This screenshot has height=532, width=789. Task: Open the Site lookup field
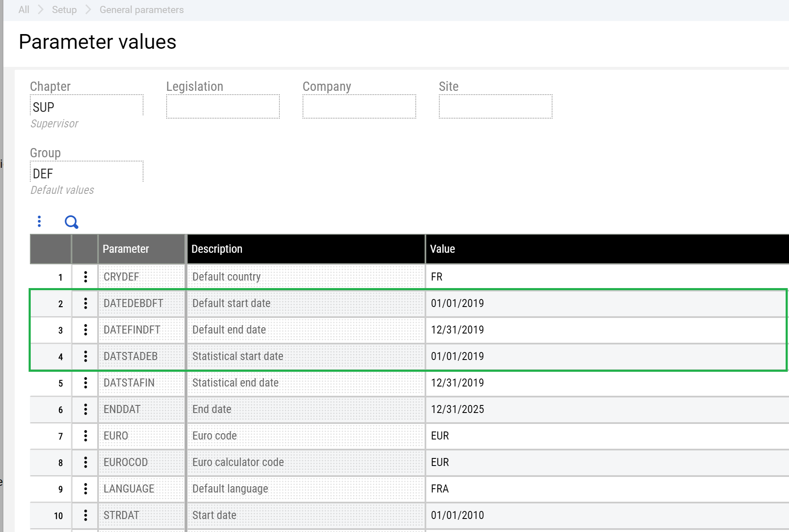(x=495, y=106)
